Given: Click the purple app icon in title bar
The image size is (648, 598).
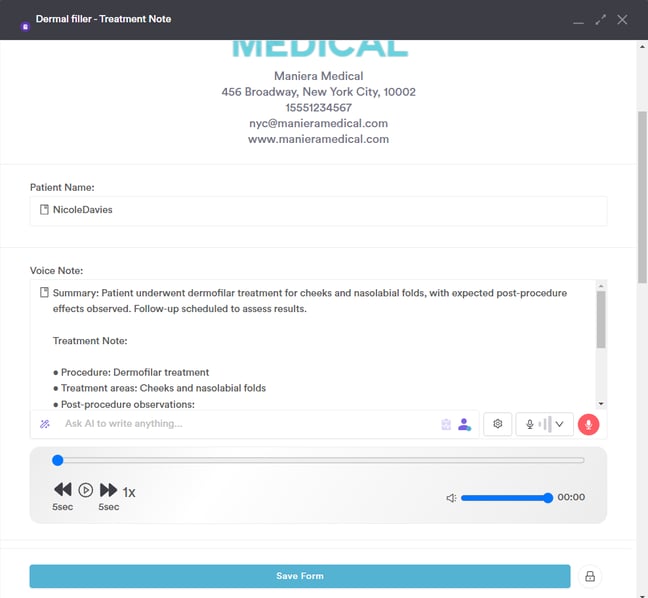Looking at the screenshot, I should click(25, 27).
